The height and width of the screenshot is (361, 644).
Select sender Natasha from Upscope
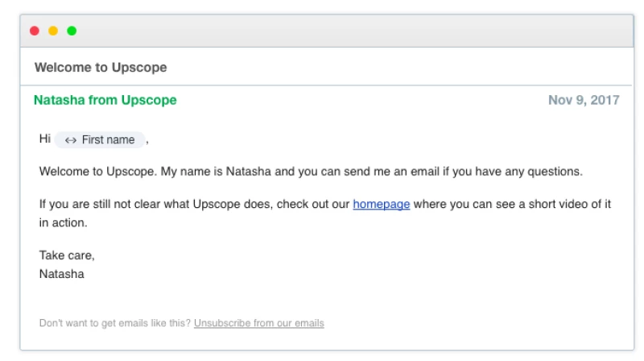(x=105, y=101)
